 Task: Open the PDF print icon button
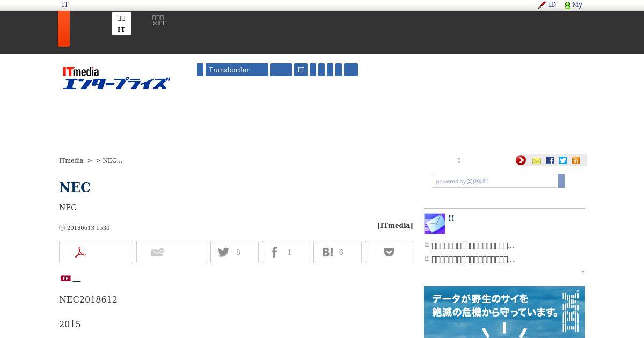(96, 252)
